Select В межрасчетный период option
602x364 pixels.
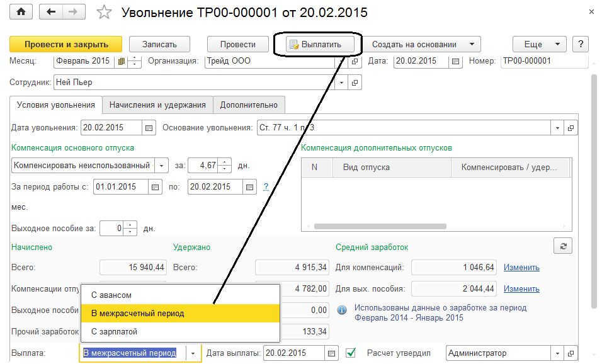tap(180, 314)
